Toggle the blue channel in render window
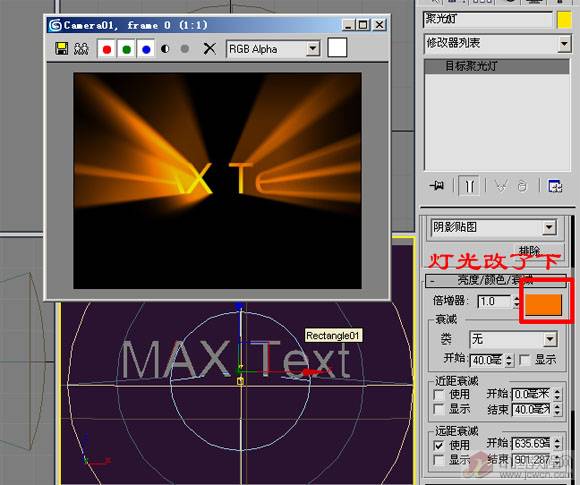Viewport: 580px width, 485px height. pos(146,49)
